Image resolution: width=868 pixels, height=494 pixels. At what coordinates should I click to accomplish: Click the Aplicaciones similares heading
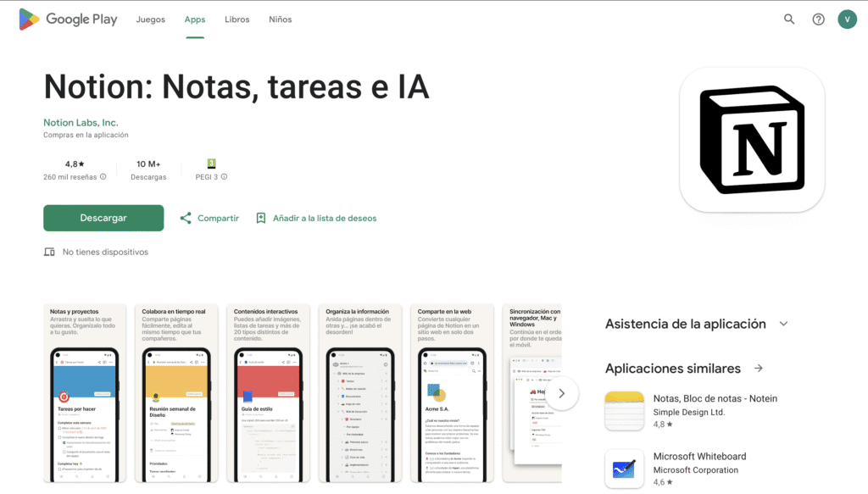(672, 369)
